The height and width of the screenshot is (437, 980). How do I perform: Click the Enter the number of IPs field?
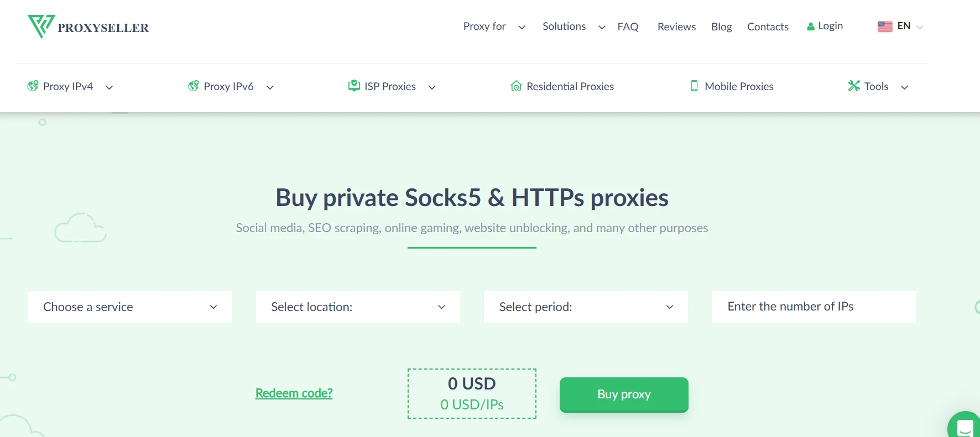(x=814, y=307)
